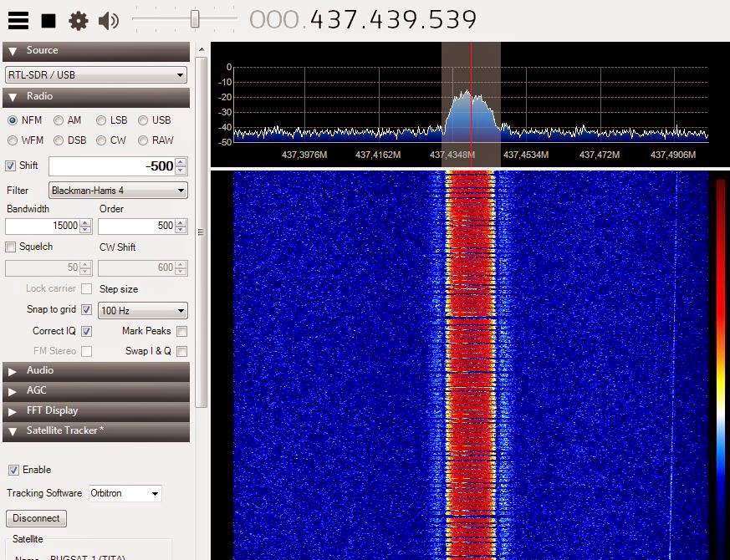Click the sidebar vertical scrollbar thumb
Image resolution: width=730 pixels, height=560 pixels.
tap(202, 232)
